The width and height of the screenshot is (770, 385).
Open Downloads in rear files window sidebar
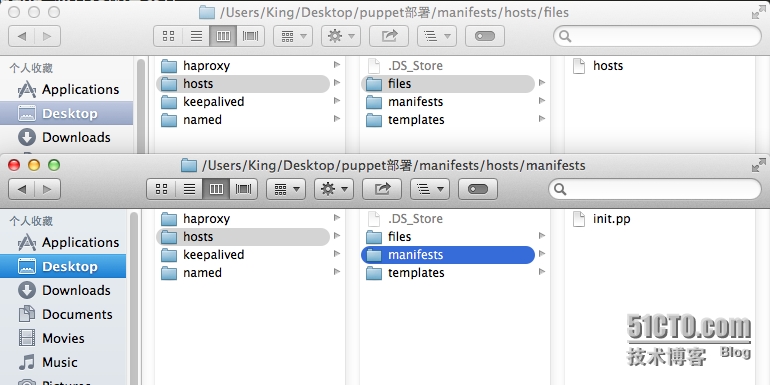[x=66, y=137]
